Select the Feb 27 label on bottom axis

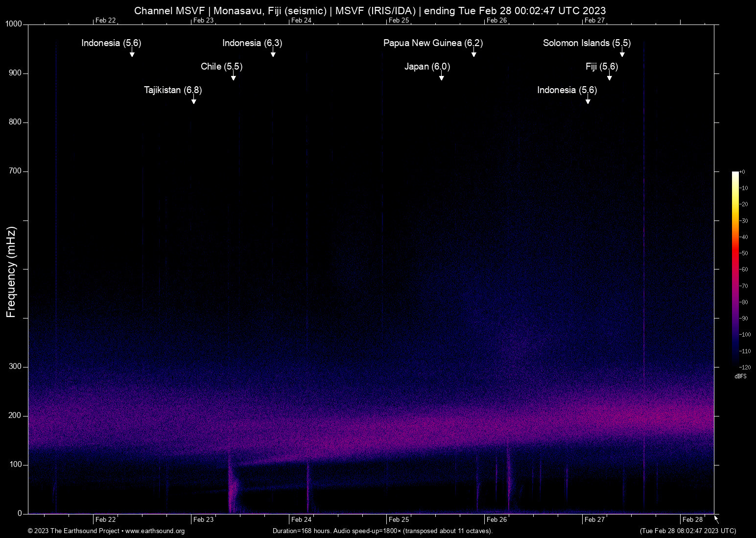[595, 519]
